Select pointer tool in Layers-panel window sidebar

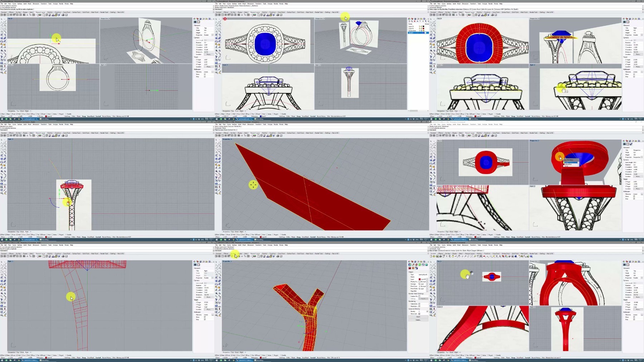pos(216,19)
